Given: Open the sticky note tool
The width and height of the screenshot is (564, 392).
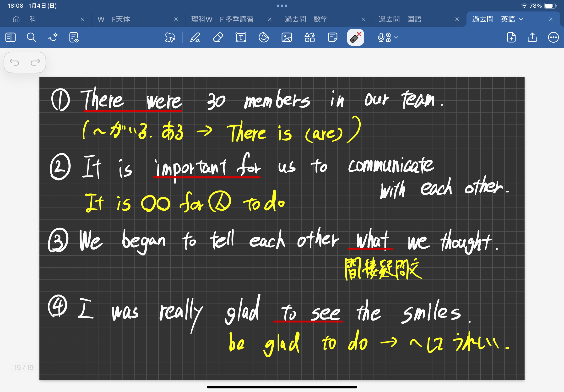Looking at the screenshot, I should click(x=332, y=38).
